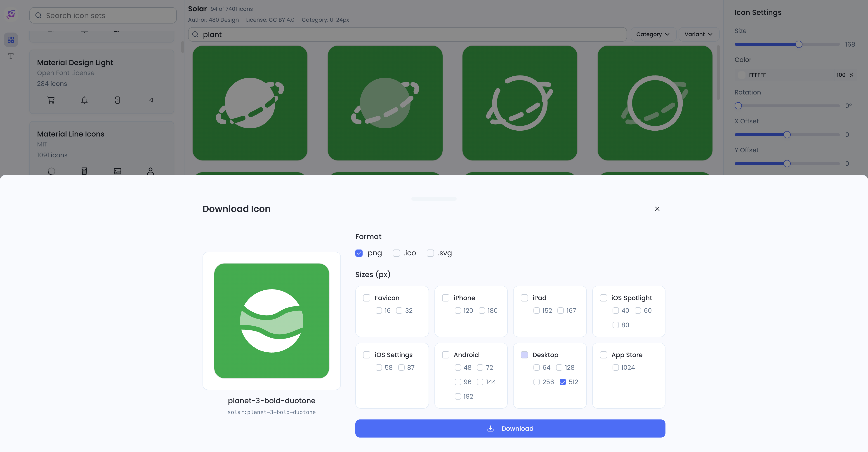Enable the .ico export format
Screen dimensions: 868x452
396,253
